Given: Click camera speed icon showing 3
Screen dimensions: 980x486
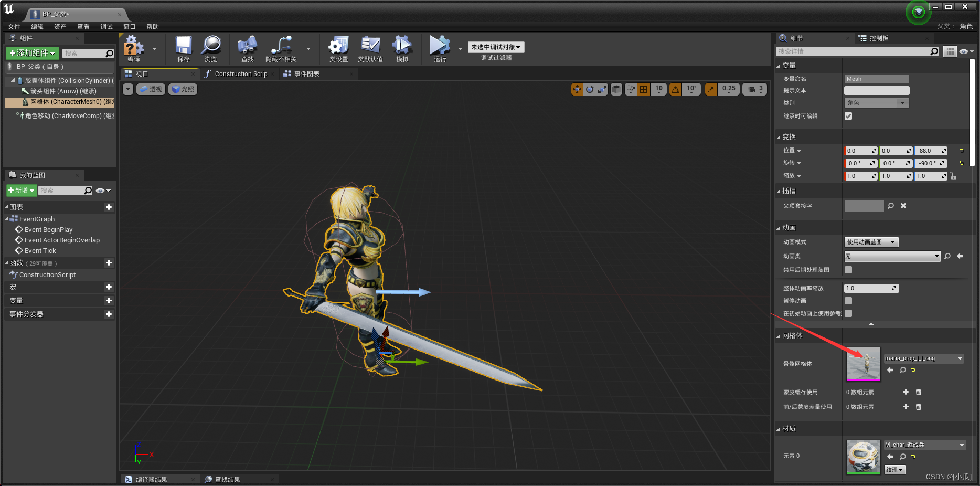Looking at the screenshot, I should click(755, 89).
